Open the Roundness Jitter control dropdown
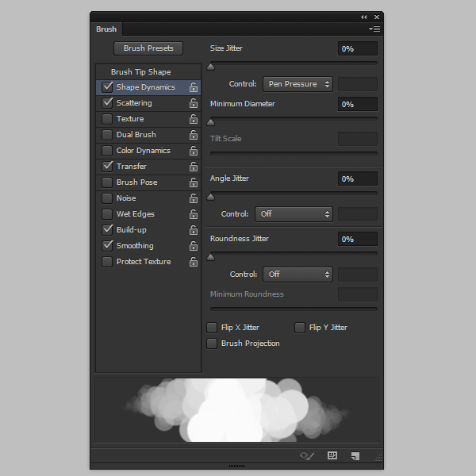Screen dimensions: 476x476 (297, 274)
